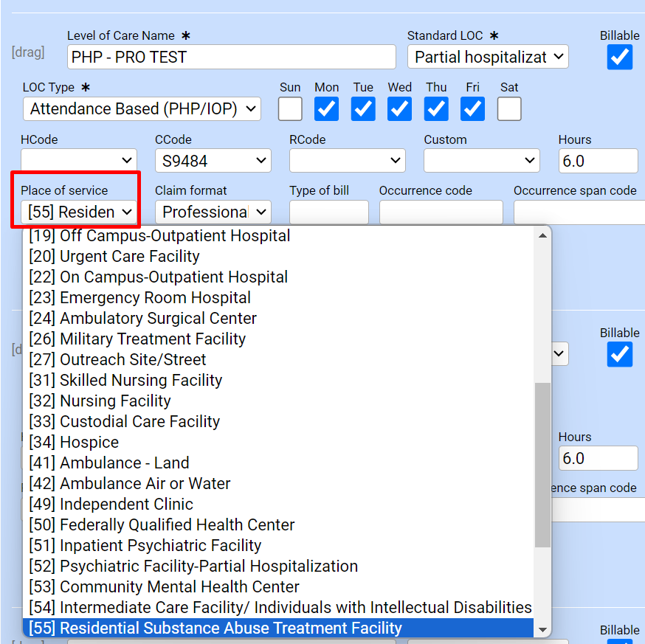Click the Level of Care Name field

point(231,57)
